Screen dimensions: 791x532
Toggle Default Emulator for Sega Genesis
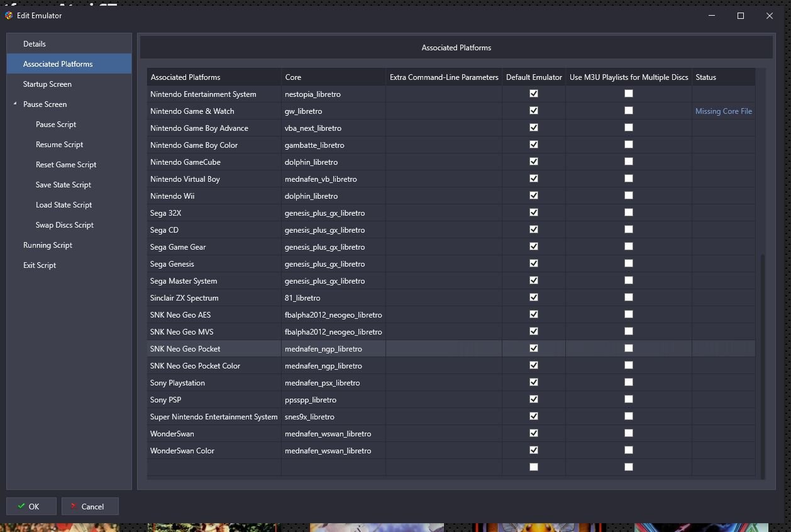tap(534, 263)
